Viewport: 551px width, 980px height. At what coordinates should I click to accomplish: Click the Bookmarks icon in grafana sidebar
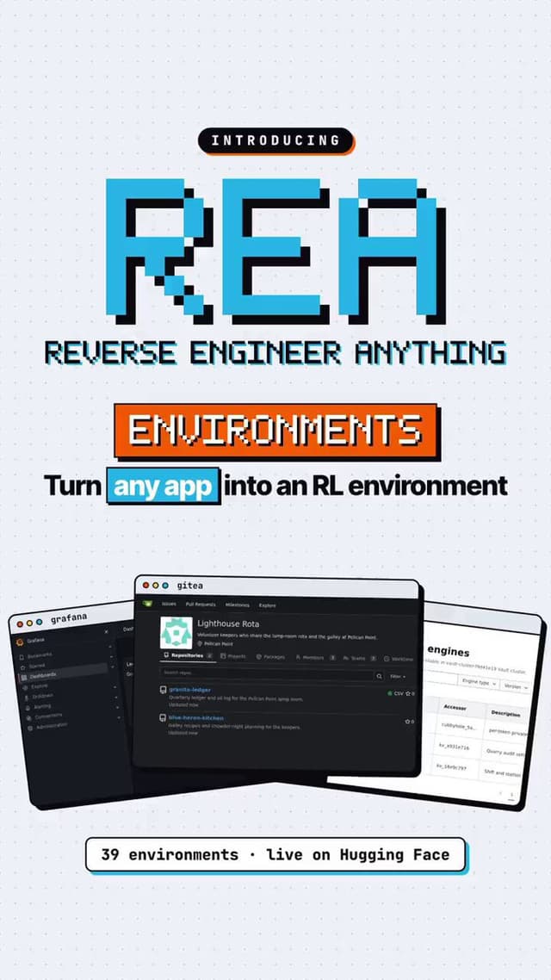[22, 658]
